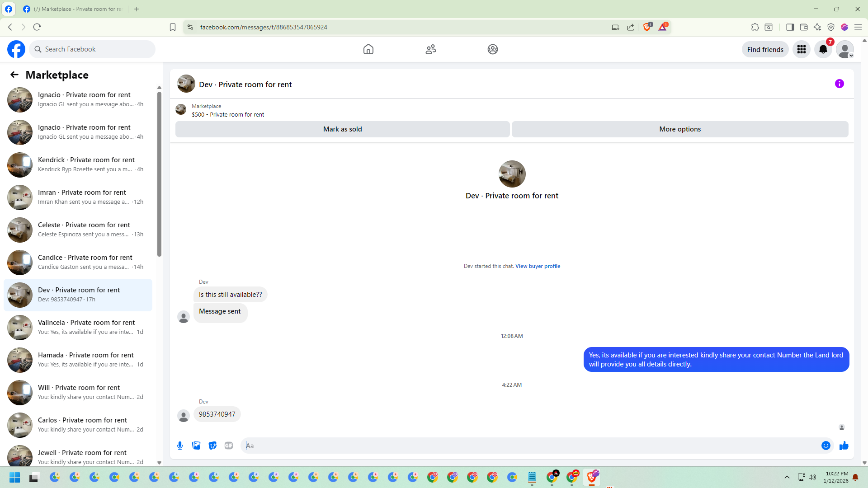Open View buyer profile link
This screenshot has width=868, height=488.
tap(537, 266)
